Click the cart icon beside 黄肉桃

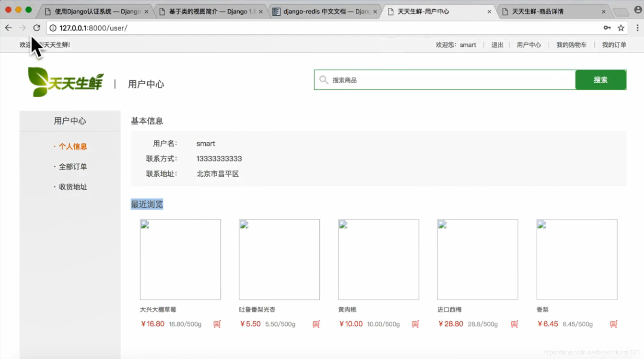(x=415, y=324)
